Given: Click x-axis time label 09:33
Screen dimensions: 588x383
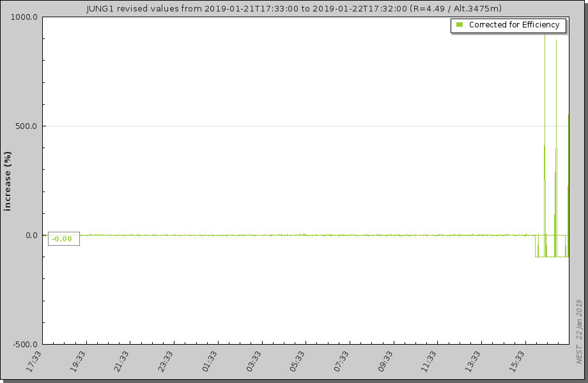Looking at the screenshot, I should pos(385,361).
